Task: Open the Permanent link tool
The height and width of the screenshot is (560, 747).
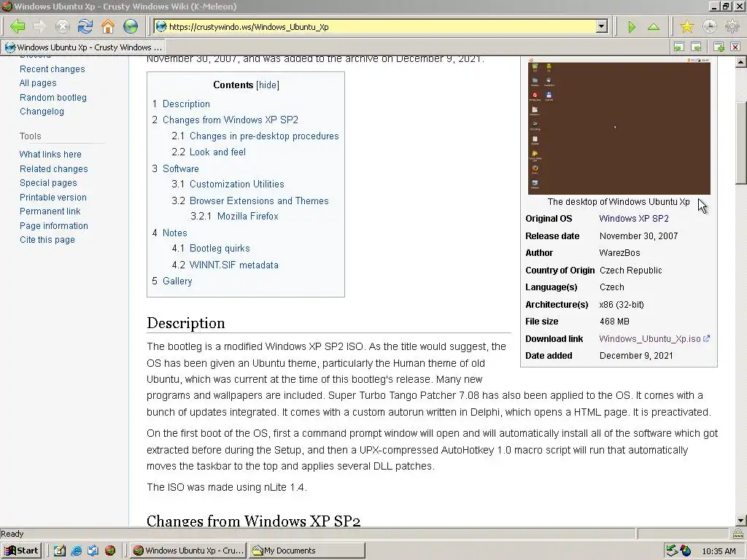Action: click(x=50, y=211)
